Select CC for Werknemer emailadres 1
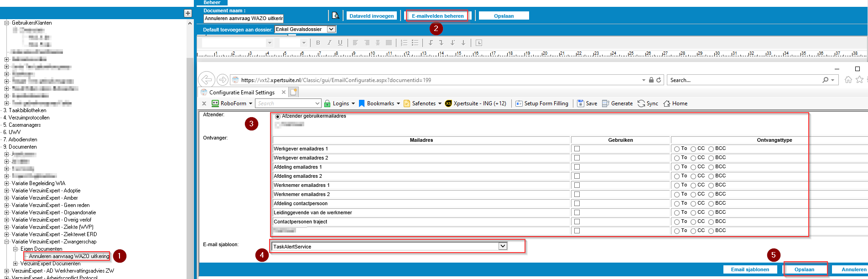Viewport: 868px width, 279px height. pos(693,186)
